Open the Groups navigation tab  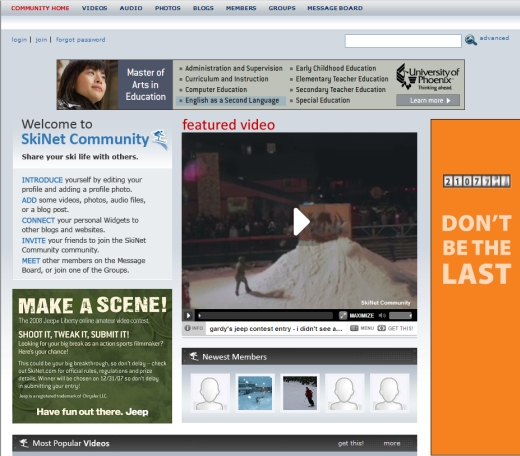point(282,8)
